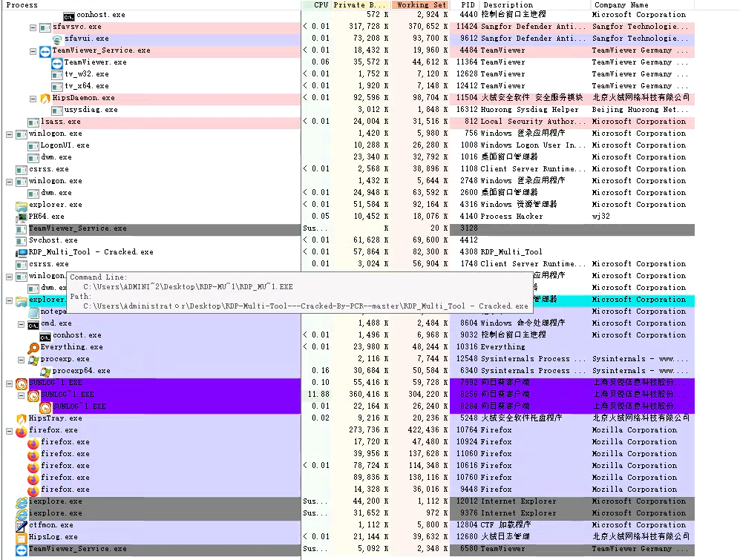
Task: Click the cmd.exe console icon
Action: tap(33, 323)
